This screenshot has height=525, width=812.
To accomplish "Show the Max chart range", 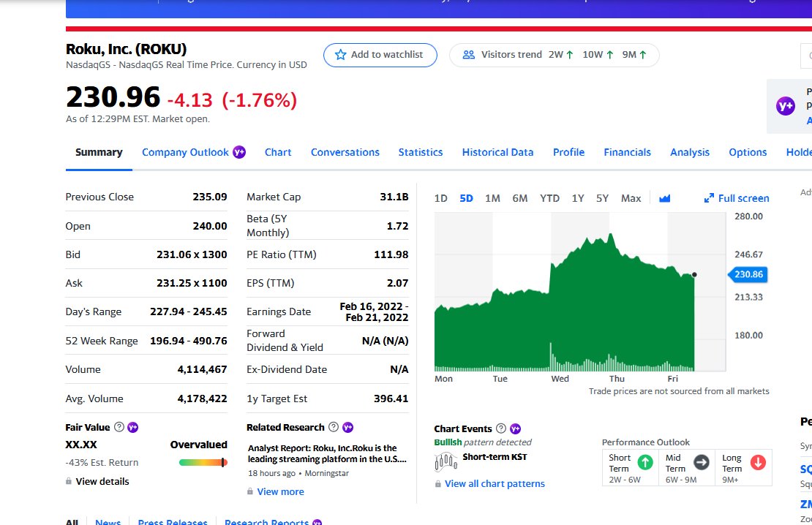I will point(631,198).
